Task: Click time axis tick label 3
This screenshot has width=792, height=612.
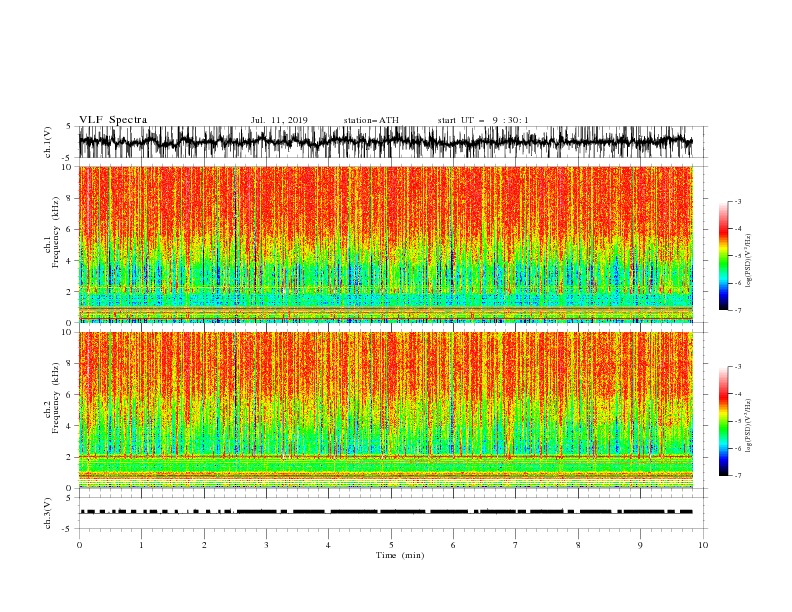Action: (x=266, y=545)
